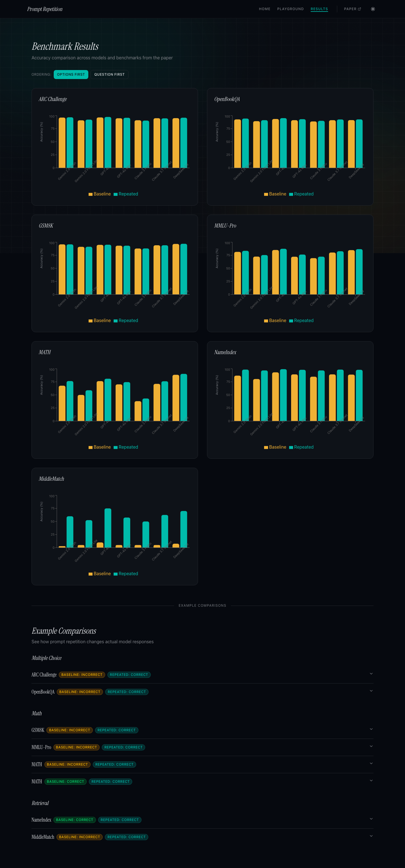Viewport: 405px width, 868px height.
Task: Toggle Baseline series in ARC Challenge legend
Action: 100,194
